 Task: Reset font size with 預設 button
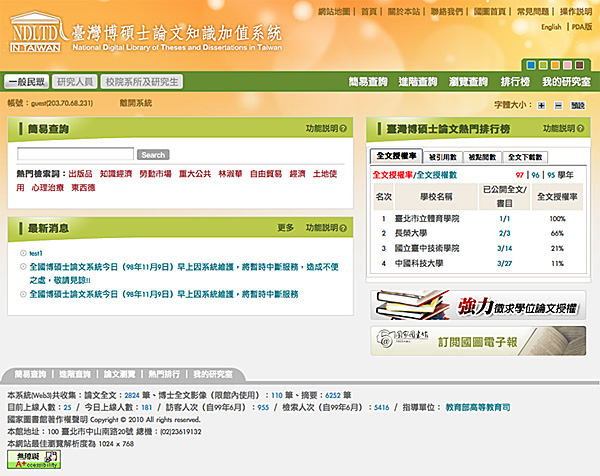click(x=578, y=104)
